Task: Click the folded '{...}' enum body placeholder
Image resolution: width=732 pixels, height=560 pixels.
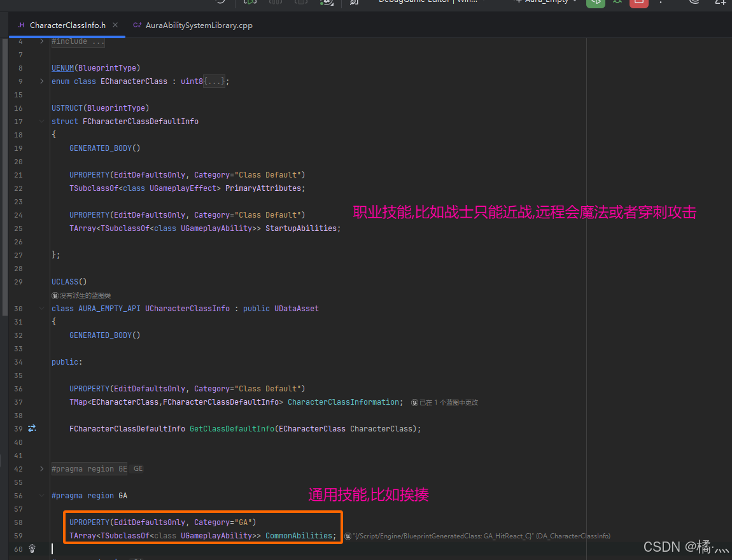Action: click(215, 81)
